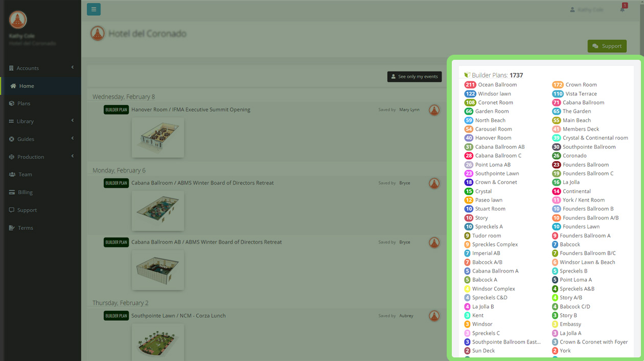Click the Production cubes icon
644x361 pixels.
coord(12,157)
